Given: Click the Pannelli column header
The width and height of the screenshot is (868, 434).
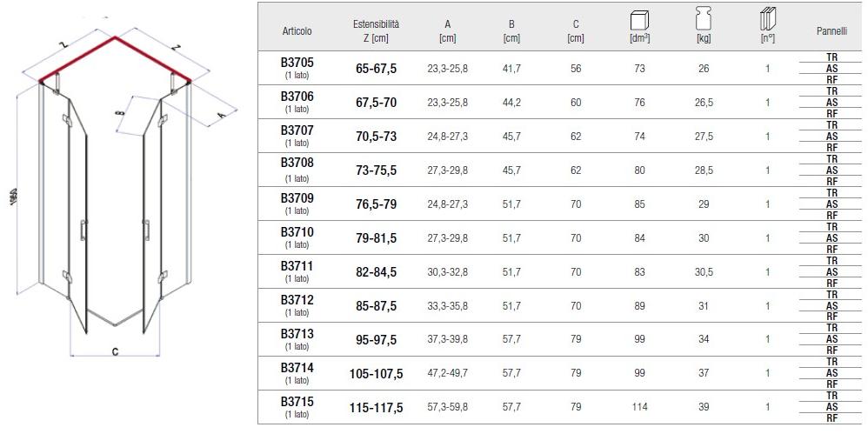Looking at the screenshot, I should (x=831, y=31).
